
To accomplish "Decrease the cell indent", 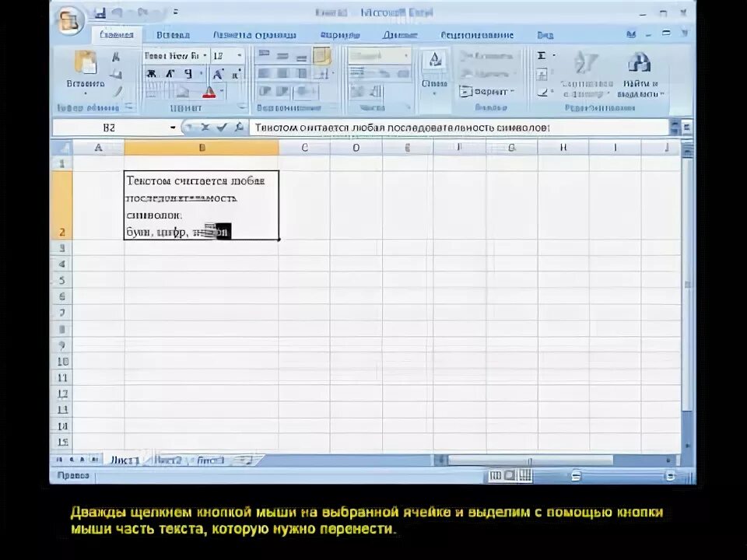I will (x=265, y=91).
